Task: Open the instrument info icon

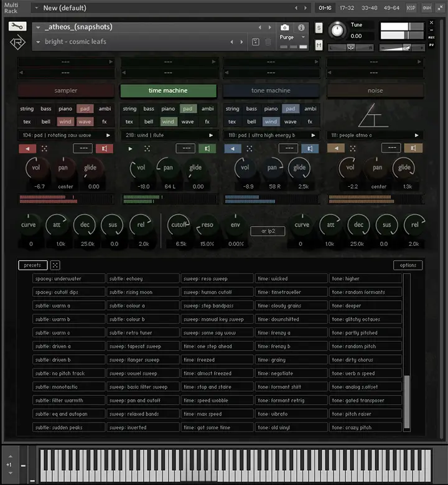Action: click(x=301, y=27)
